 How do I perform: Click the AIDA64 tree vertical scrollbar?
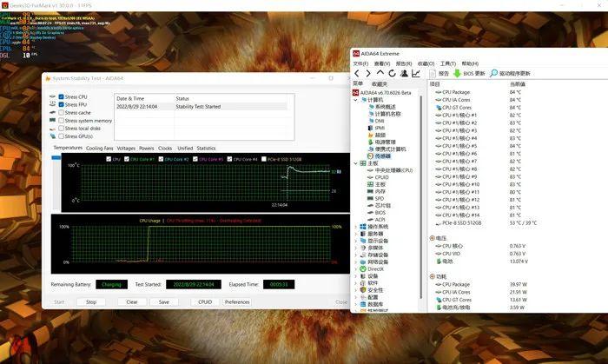[421, 198]
